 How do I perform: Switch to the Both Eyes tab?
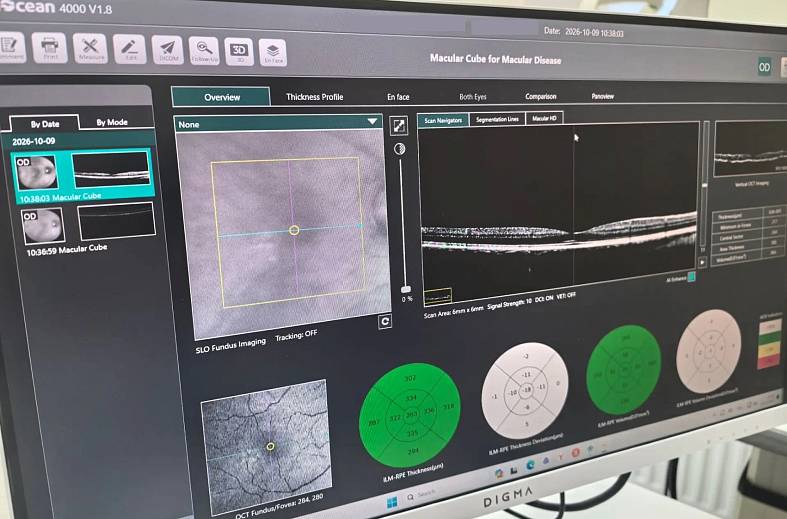coord(473,96)
